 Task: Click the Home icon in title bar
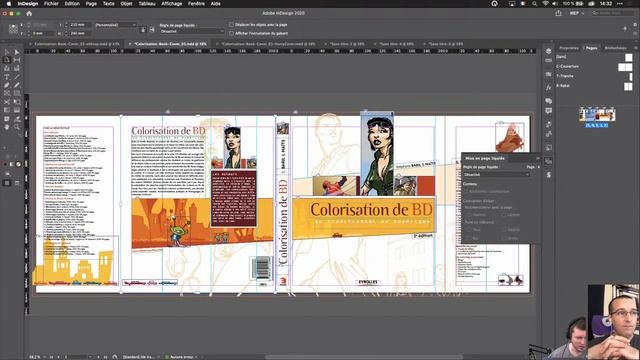29,13
